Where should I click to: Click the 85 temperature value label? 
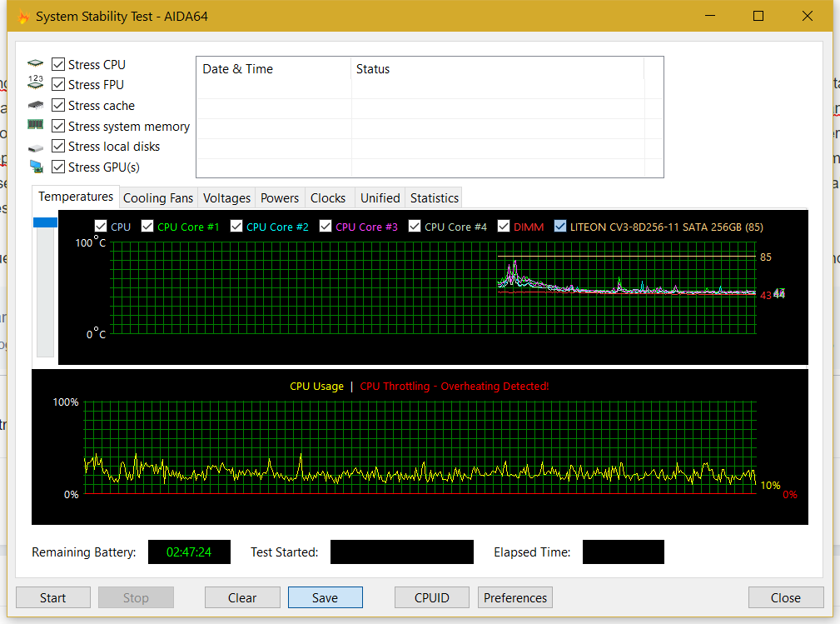point(766,257)
